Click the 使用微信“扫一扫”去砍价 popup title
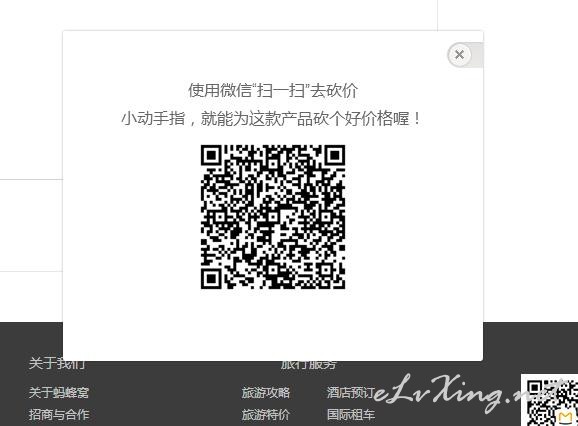This screenshot has height=426, width=578. 273,91
